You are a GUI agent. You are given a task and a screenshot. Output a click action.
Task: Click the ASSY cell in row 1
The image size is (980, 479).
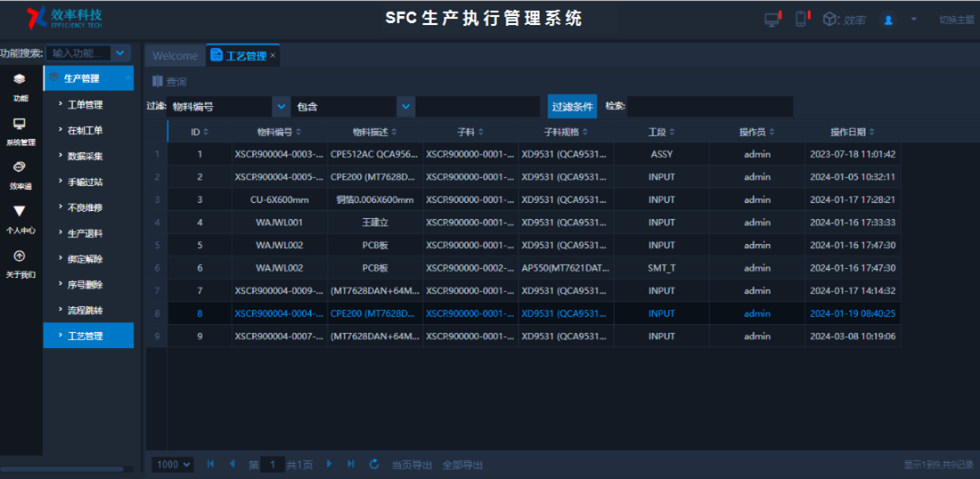(x=662, y=154)
